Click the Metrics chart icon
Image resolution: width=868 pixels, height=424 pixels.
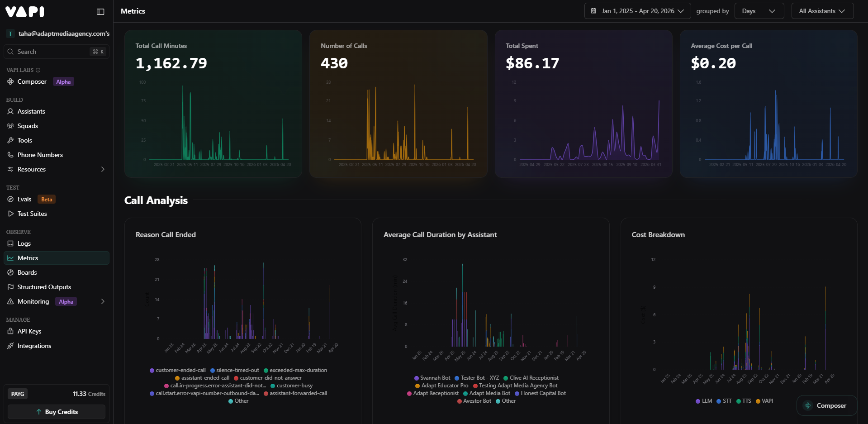click(10, 258)
